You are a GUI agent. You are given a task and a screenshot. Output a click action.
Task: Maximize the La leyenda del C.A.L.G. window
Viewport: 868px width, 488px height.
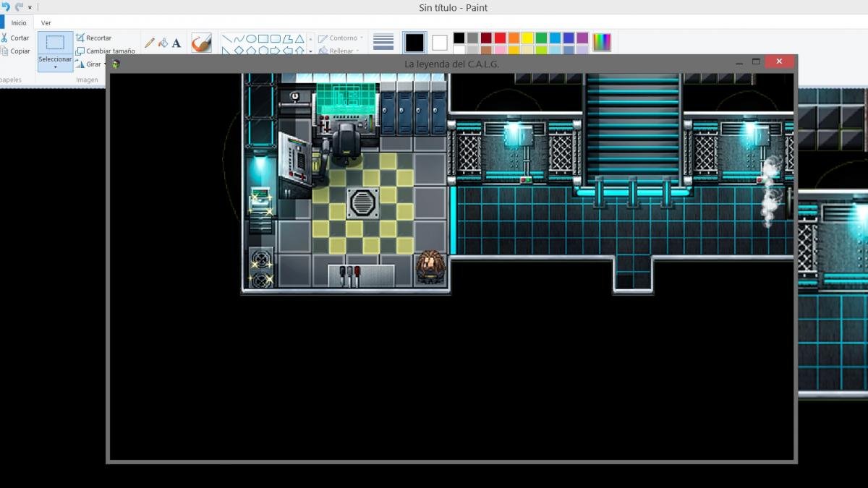tap(756, 63)
